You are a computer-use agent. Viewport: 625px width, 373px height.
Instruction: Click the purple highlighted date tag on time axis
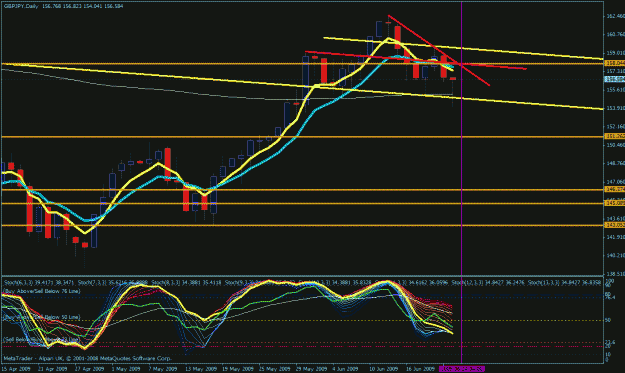coord(462,369)
